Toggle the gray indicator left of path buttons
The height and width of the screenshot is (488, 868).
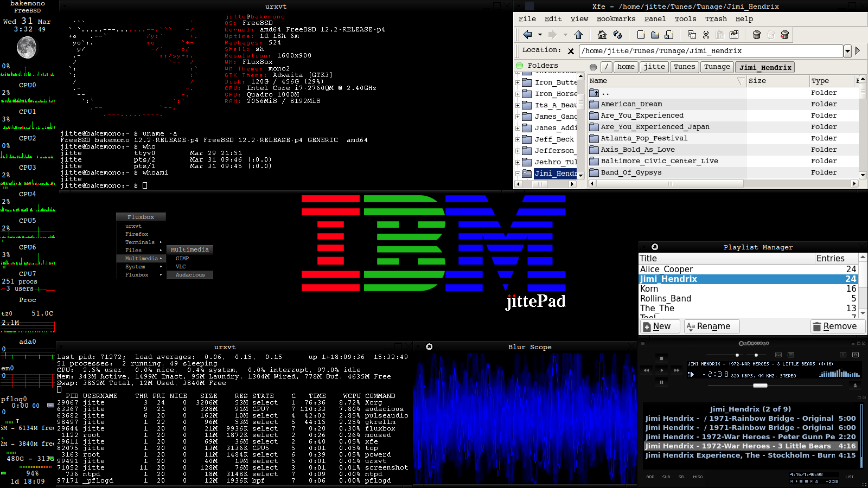[x=593, y=67]
